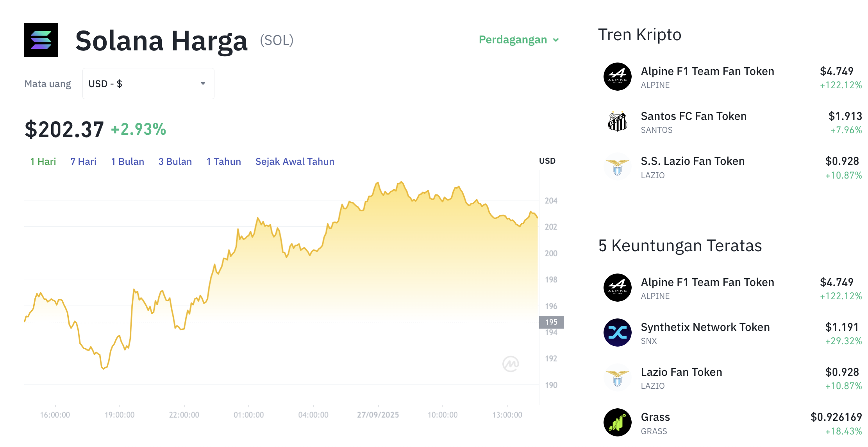868x447 pixels.
Task: Click the 195 price marker on axis
Action: (551, 322)
